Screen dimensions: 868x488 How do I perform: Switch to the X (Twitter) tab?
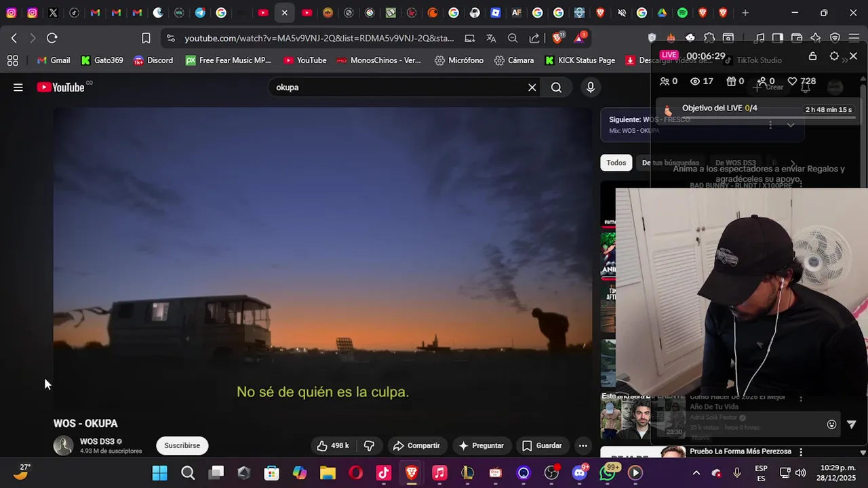click(x=53, y=13)
